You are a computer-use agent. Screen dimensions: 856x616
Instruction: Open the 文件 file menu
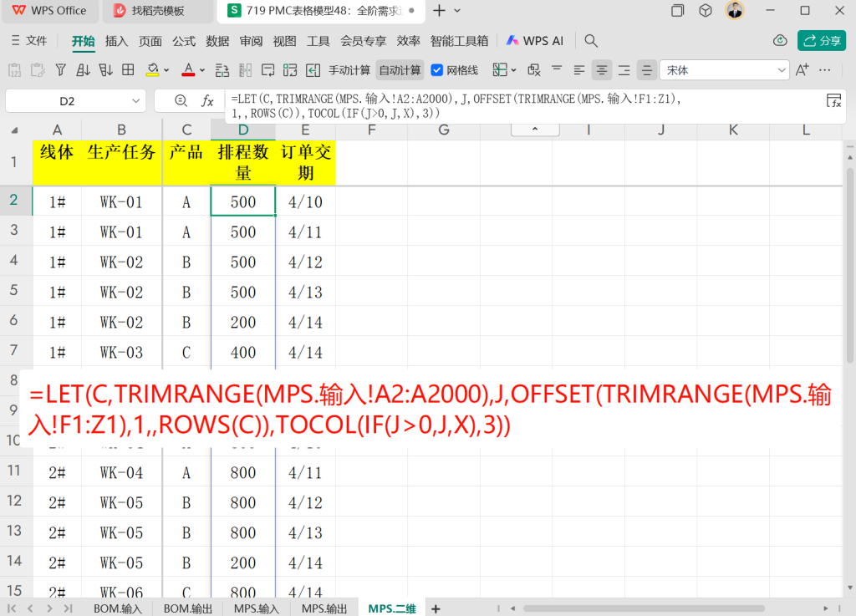tap(29, 41)
